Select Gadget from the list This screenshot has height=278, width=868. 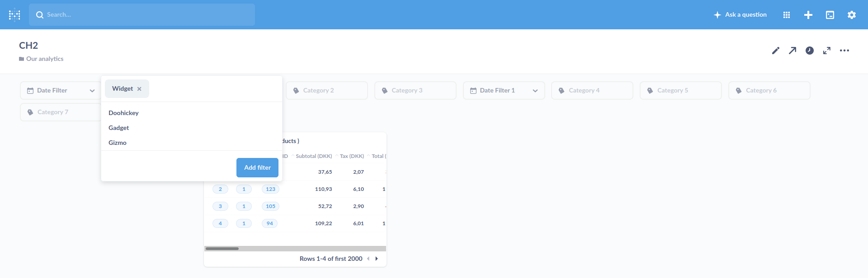pyautogui.click(x=119, y=128)
